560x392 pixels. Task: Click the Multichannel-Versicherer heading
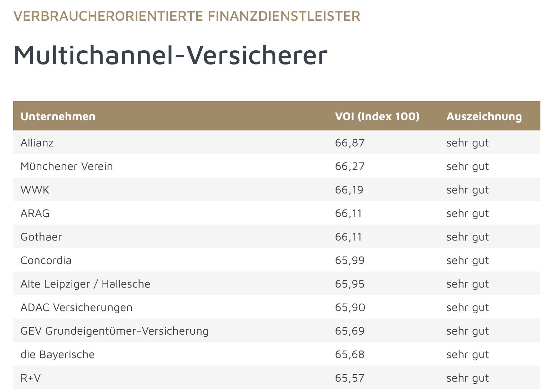[170, 55]
